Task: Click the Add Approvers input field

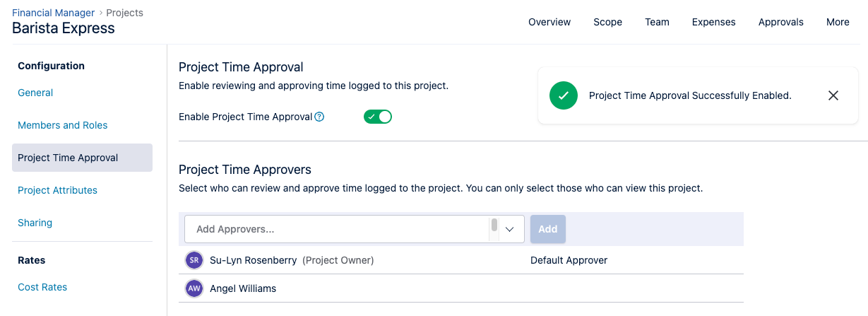Action: [x=335, y=229]
